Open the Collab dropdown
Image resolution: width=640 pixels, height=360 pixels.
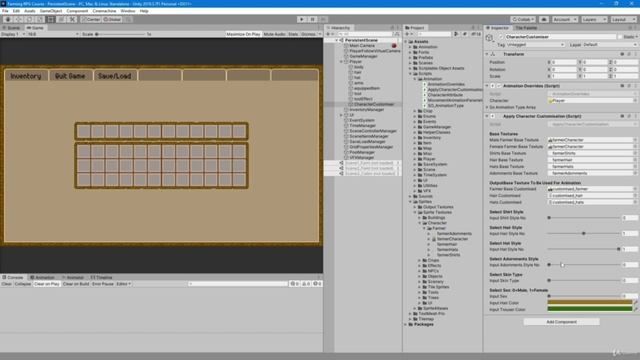click(x=523, y=20)
